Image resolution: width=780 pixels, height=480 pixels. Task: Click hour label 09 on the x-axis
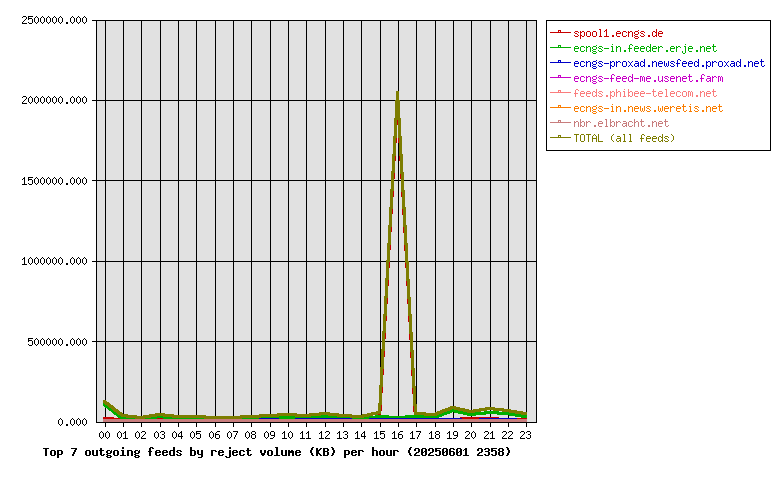click(269, 435)
